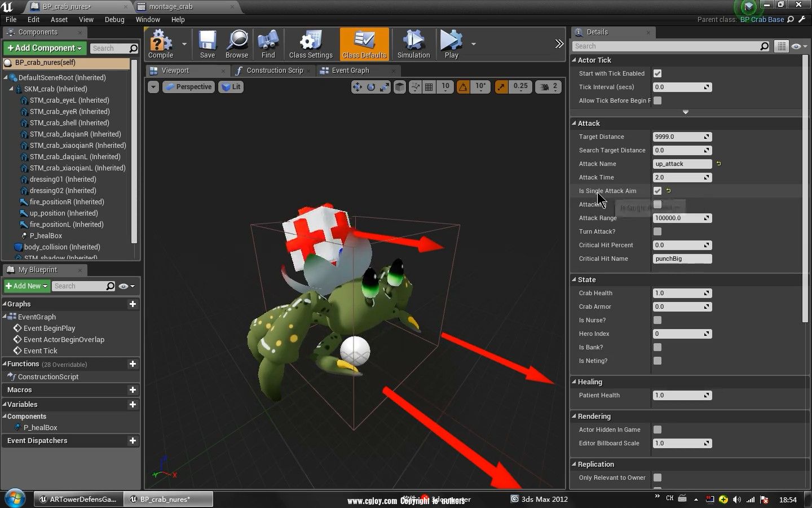Image resolution: width=812 pixels, height=508 pixels.
Task: Open scale snap 0.25 dropdown
Action: pos(520,87)
